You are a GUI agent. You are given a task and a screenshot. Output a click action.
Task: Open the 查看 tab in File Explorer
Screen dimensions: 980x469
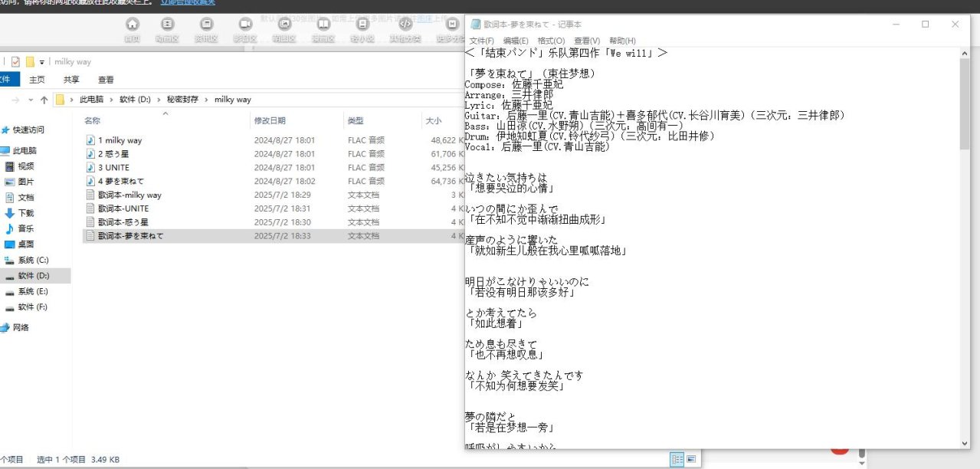106,80
